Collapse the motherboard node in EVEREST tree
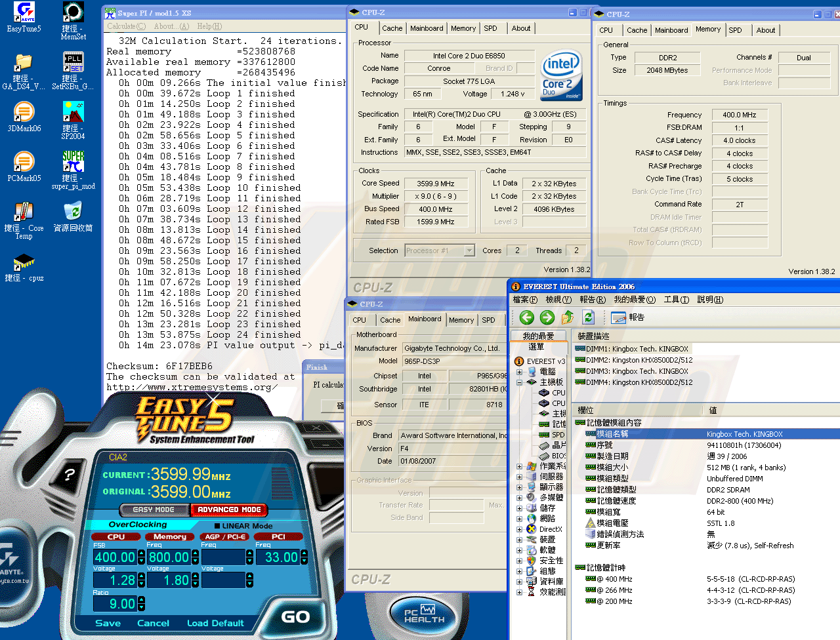840x640 pixels. (x=519, y=382)
